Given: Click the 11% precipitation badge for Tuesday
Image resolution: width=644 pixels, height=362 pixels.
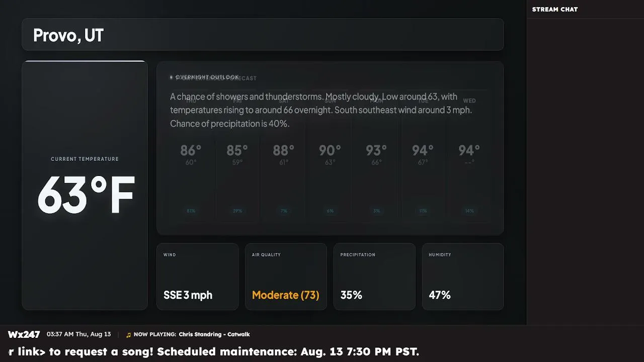Looking at the screenshot, I should coord(423,211).
